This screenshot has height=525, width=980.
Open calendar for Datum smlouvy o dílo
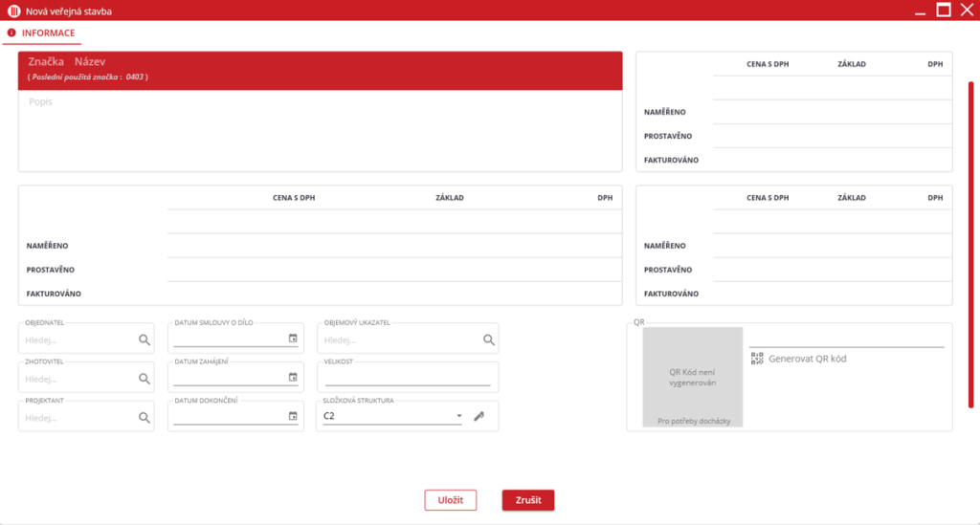pos(293,339)
